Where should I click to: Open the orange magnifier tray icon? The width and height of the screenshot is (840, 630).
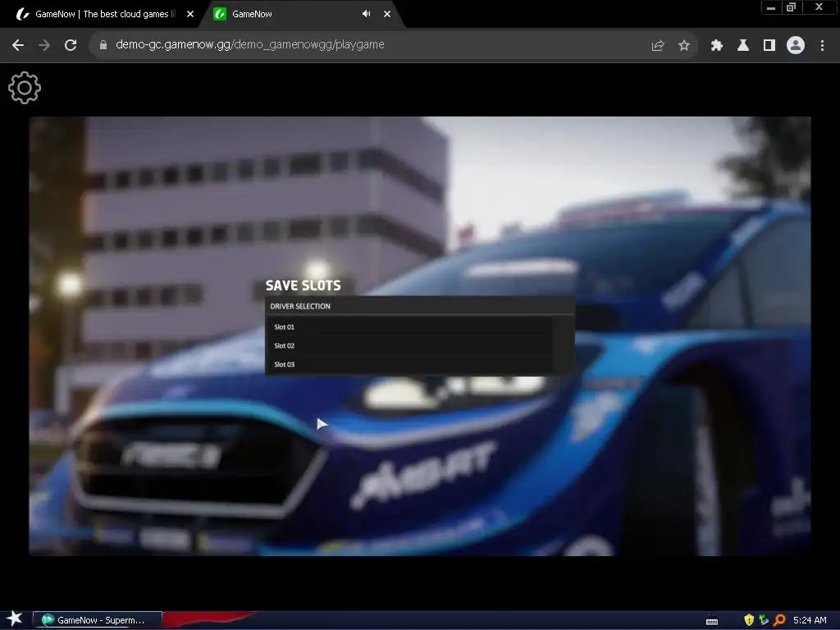pyautogui.click(x=779, y=620)
